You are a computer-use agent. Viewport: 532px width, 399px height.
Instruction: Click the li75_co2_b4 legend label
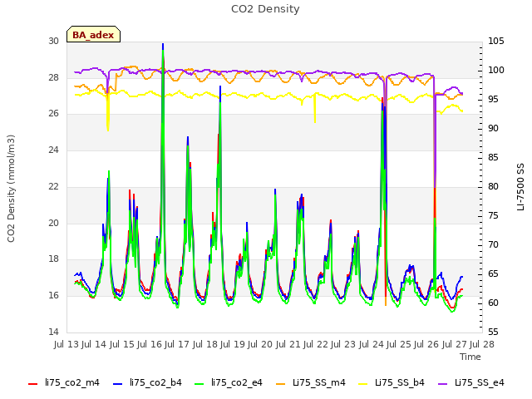coord(155,382)
